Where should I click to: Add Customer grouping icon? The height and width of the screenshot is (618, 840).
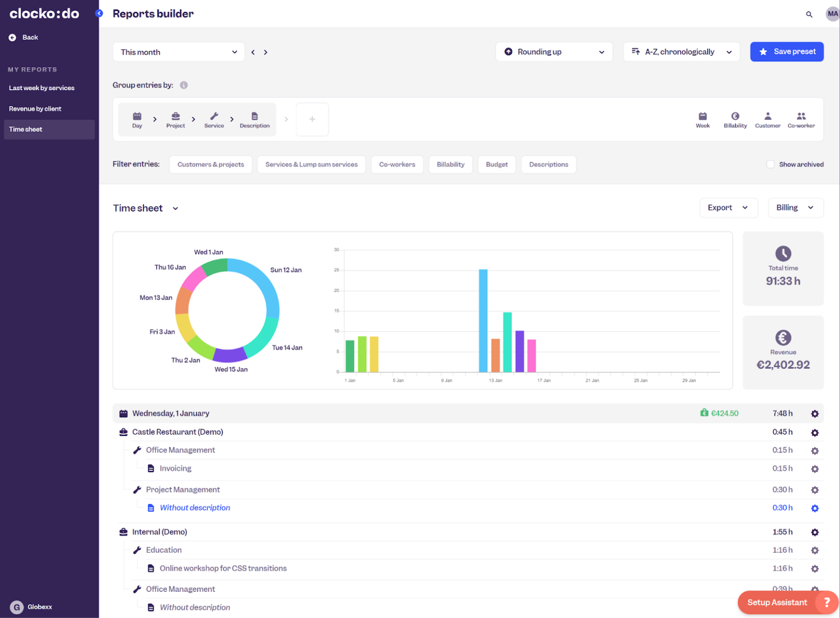tap(767, 119)
